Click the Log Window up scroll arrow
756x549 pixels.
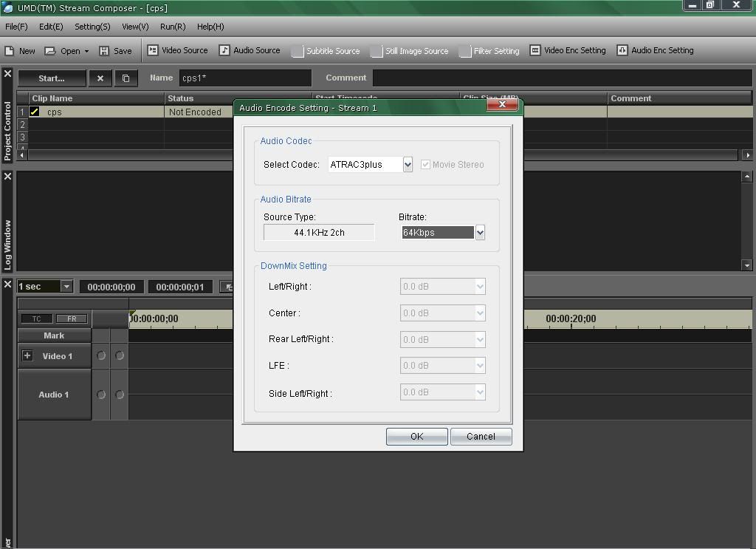[x=747, y=177]
